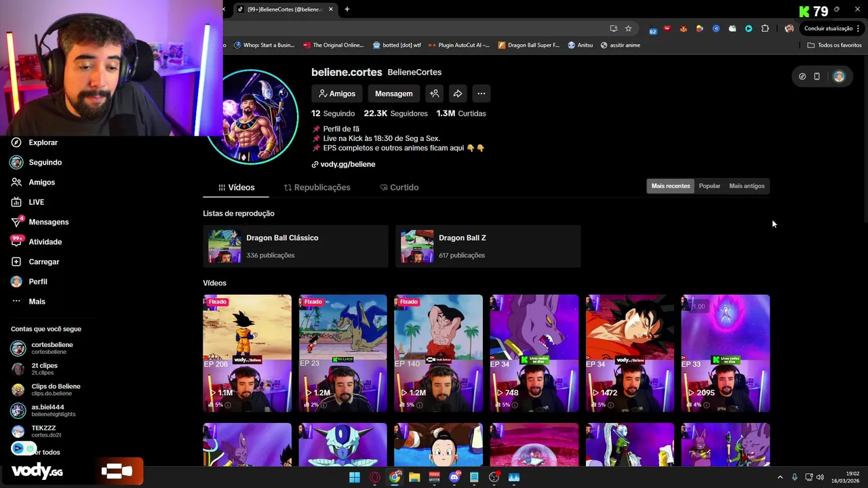Open File Explorer from the taskbar
Image resolution: width=868 pixels, height=488 pixels.
pos(414,477)
